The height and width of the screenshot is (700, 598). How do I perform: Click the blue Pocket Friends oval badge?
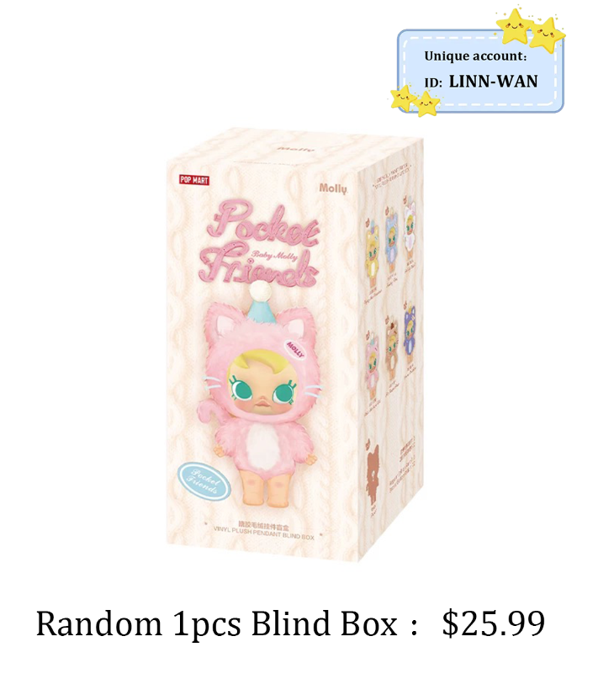coord(204,481)
